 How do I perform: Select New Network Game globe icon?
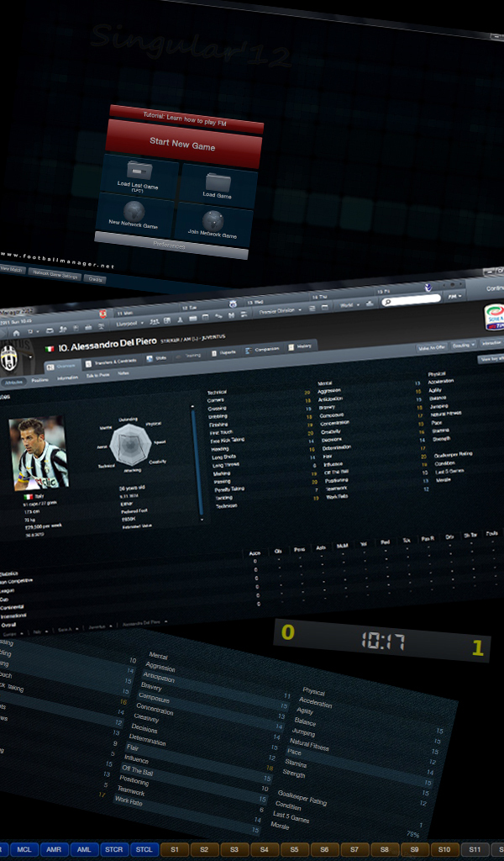point(134,210)
